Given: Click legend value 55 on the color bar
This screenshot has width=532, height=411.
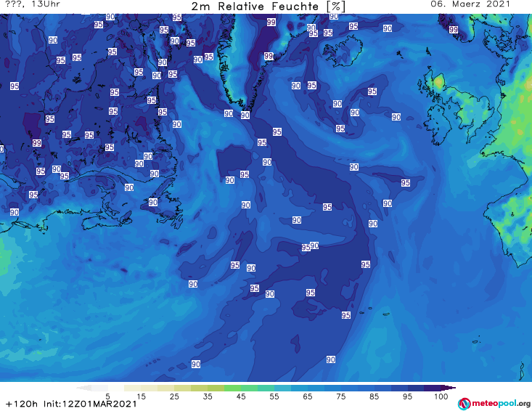Looking at the screenshot, I should coord(274,396).
